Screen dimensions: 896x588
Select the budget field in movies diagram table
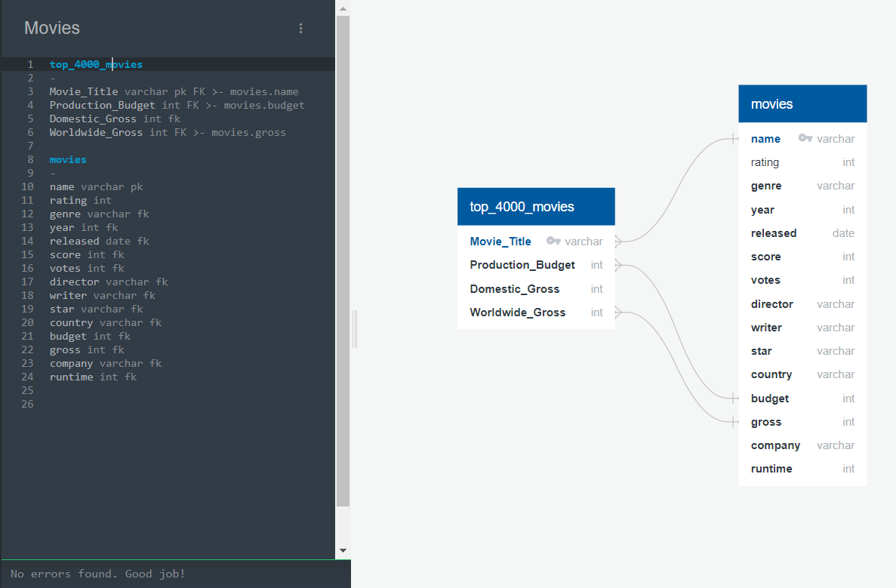tap(802, 399)
